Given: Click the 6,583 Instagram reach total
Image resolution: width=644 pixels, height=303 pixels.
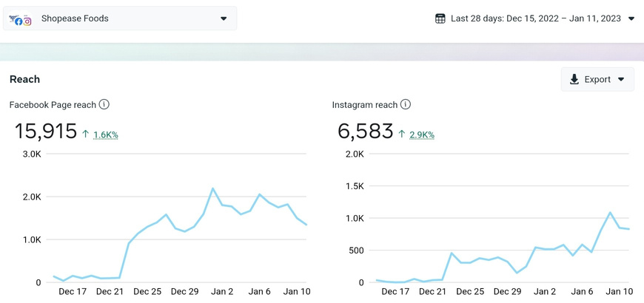Looking at the screenshot, I should click(366, 132).
